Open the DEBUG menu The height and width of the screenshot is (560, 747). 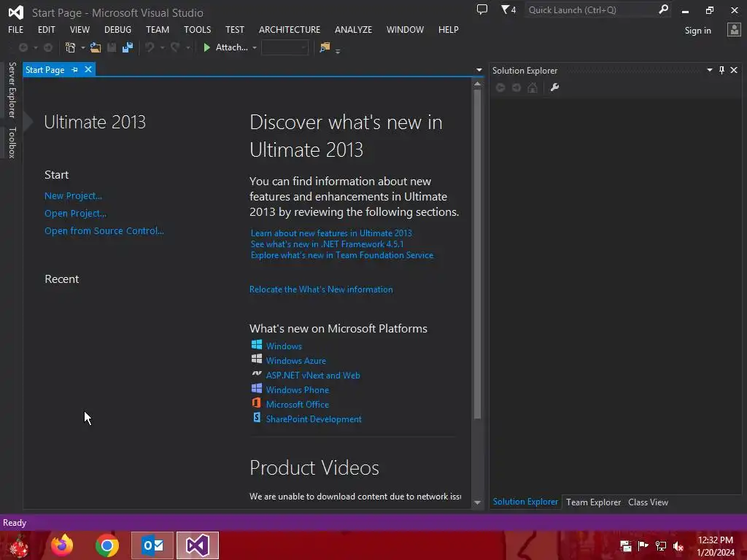click(x=117, y=29)
